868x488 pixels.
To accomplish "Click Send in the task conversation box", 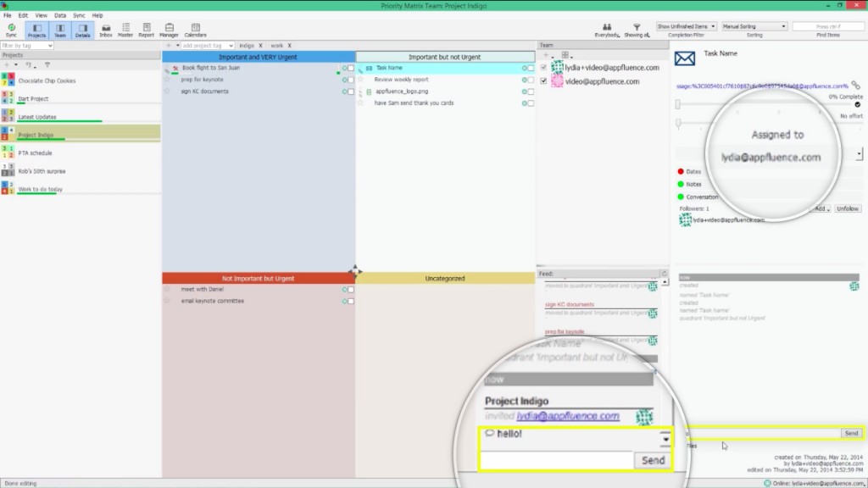I will click(x=851, y=433).
